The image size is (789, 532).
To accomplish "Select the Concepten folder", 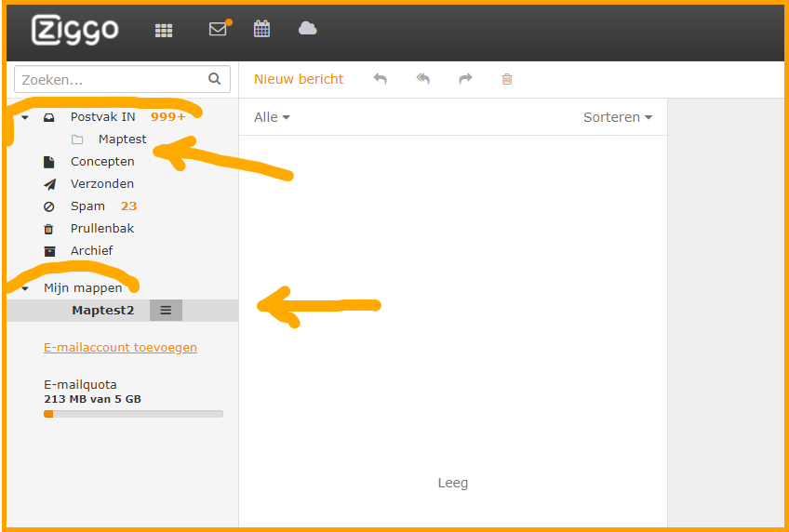I will 102,162.
